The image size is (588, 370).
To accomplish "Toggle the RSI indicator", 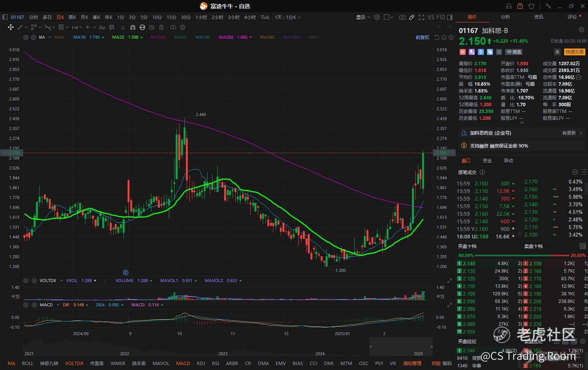I will (215, 363).
